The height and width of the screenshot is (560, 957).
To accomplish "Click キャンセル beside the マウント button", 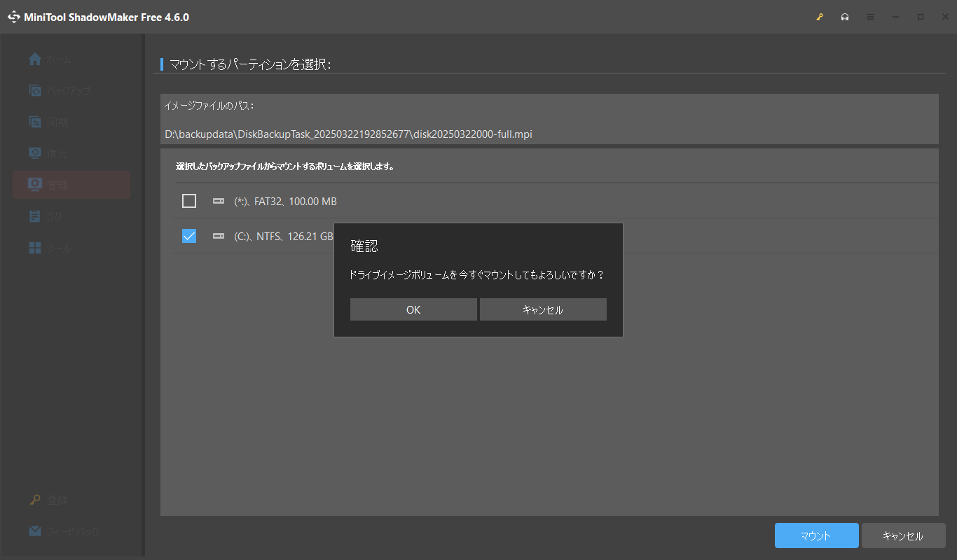I will (904, 535).
